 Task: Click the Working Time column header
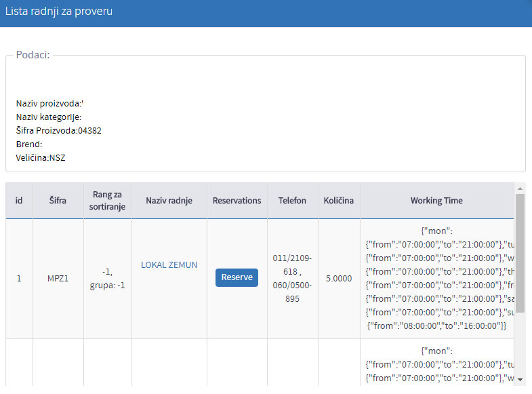(x=436, y=201)
